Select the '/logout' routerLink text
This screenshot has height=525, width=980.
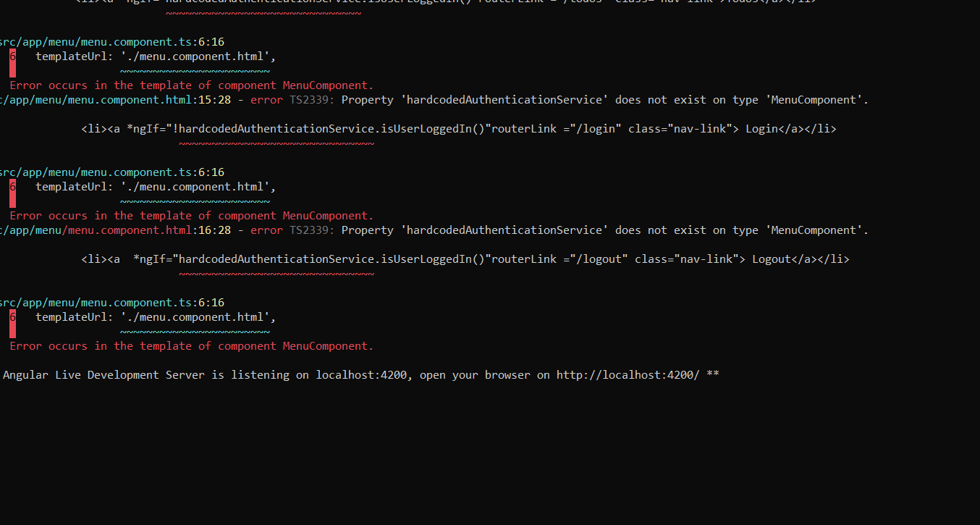click(599, 259)
